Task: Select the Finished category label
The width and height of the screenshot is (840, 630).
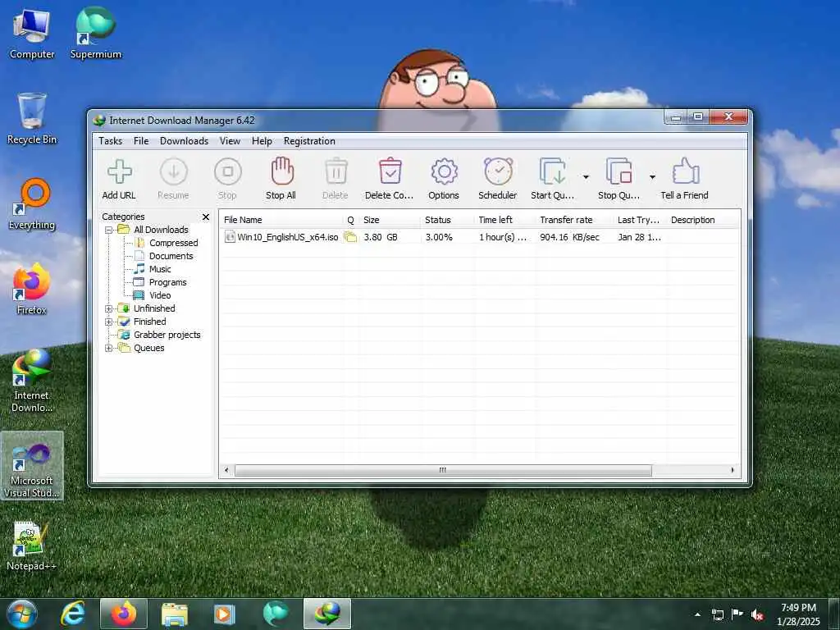Action: pyautogui.click(x=149, y=322)
